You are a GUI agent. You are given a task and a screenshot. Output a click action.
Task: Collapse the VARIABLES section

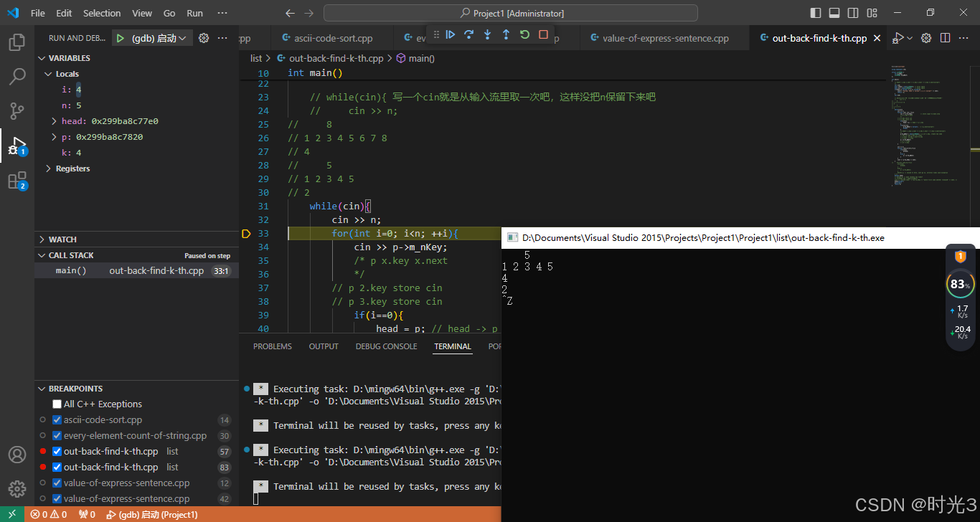point(42,58)
